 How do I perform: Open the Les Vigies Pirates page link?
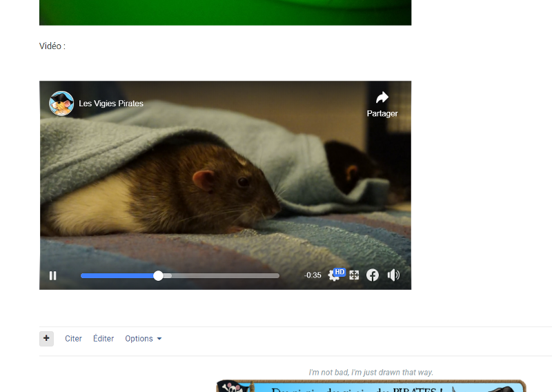pyautogui.click(x=111, y=104)
